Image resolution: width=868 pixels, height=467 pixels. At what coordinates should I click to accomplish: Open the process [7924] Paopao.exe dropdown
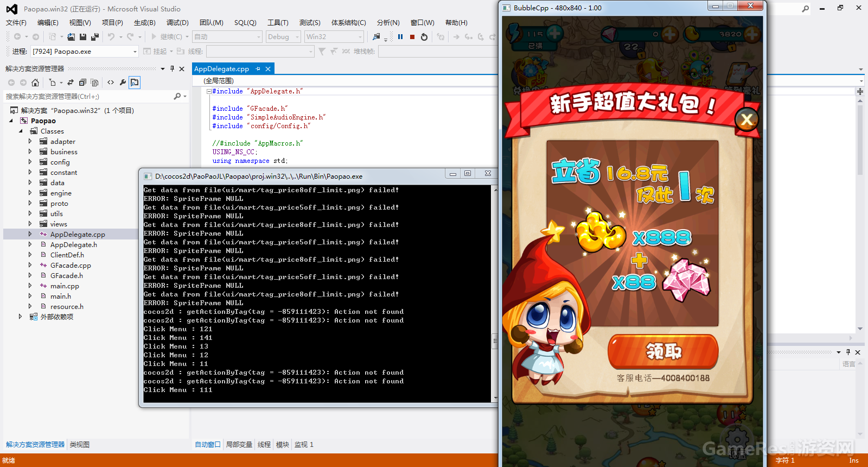pos(84,52)
